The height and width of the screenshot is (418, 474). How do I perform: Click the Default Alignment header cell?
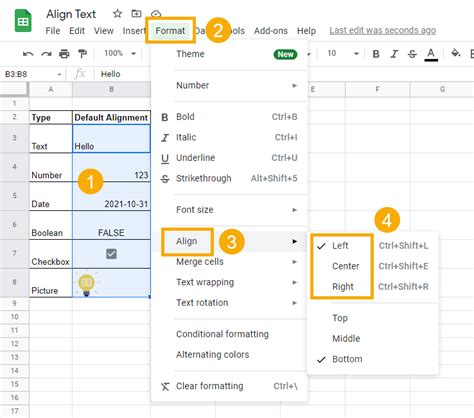111,117
